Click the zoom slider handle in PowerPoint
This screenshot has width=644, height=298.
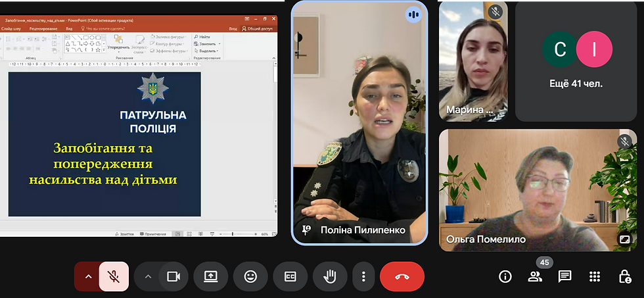pyautogui.click(x=233, y=234)
